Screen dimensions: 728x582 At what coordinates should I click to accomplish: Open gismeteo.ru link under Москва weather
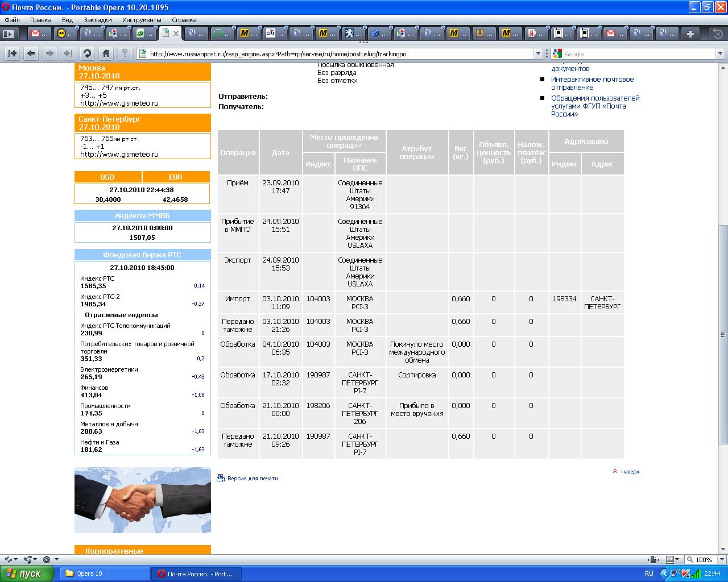[x=119, y=103]
